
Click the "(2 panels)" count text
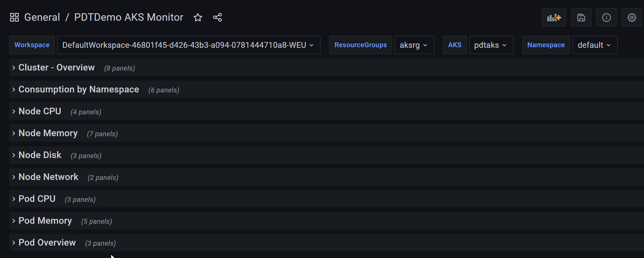pos(103,178)
